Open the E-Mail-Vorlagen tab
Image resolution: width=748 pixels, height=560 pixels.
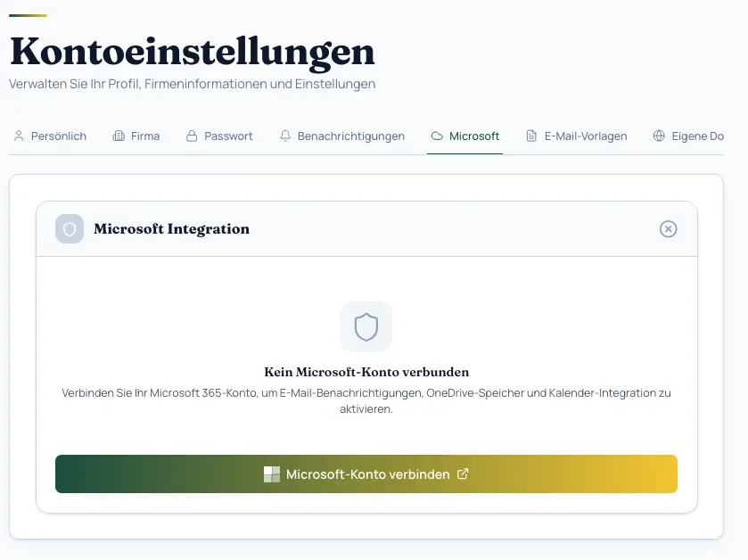click(x=576, y=136)
